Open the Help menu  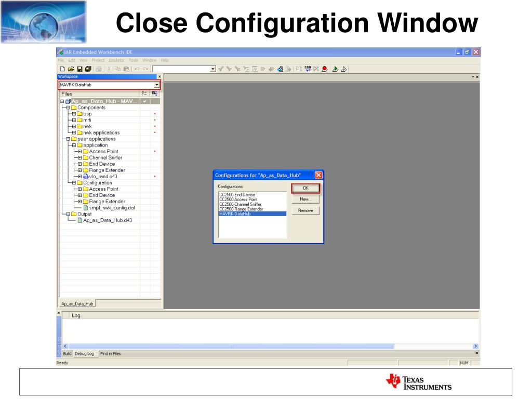coord(165,60)
